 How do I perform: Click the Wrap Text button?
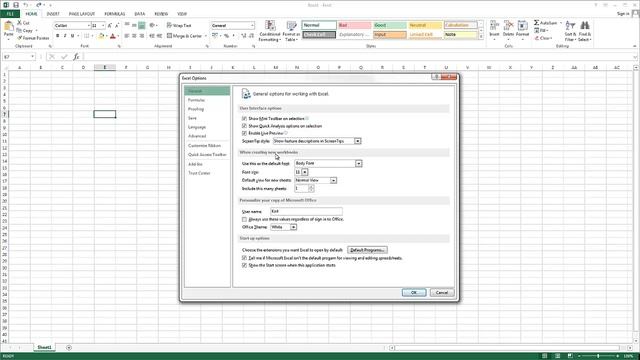[x=179, y=25]
